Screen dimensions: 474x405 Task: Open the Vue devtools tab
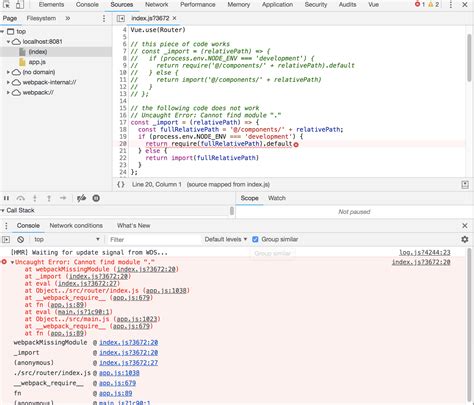click(373, 5)
